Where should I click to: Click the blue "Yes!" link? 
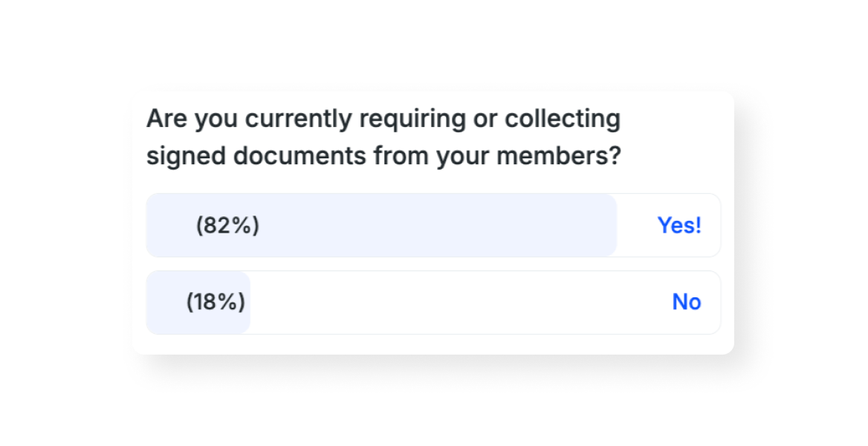678,225
